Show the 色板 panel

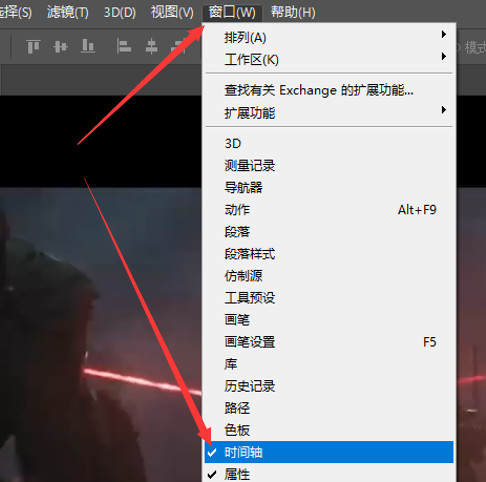tap(329, 430)
